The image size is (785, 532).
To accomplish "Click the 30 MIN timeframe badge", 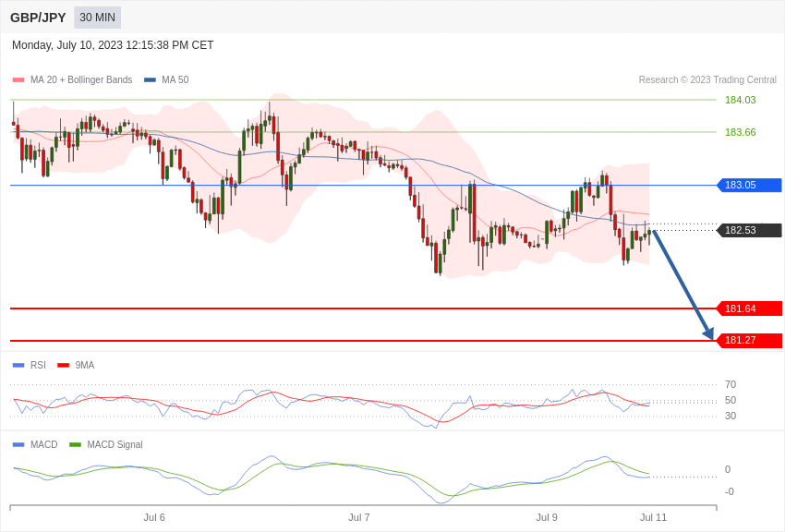I will click(98, 18).
